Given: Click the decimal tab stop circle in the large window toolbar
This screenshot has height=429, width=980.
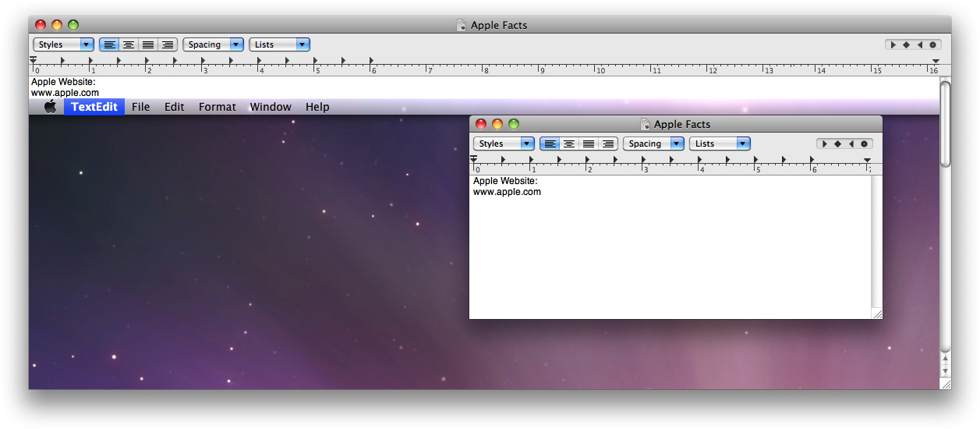Looking at the screenshot, I should [932, 45].
